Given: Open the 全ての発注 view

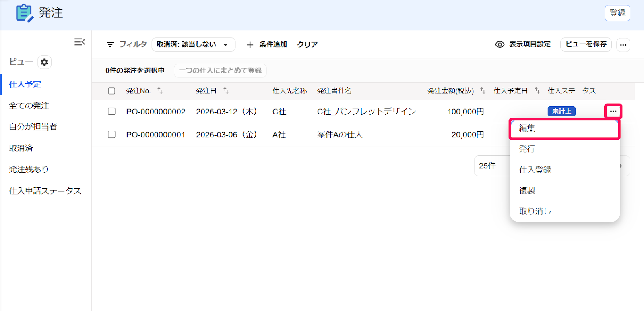Looking at the screenshot, I should click(29, 106).
